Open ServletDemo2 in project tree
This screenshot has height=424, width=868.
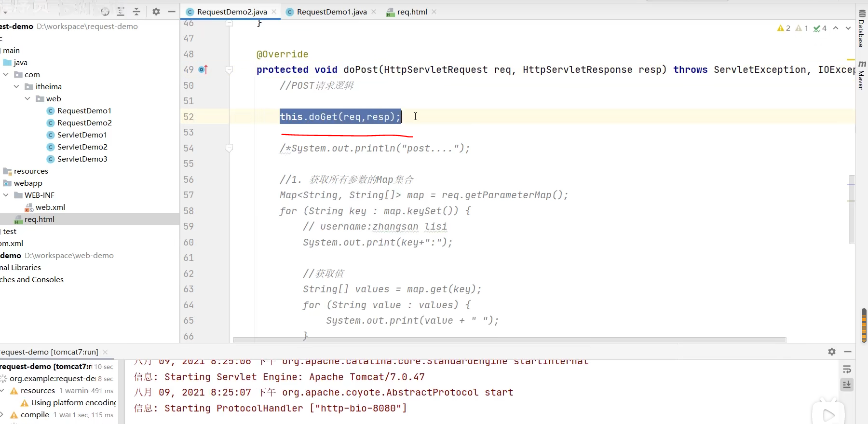click(82, 147)
